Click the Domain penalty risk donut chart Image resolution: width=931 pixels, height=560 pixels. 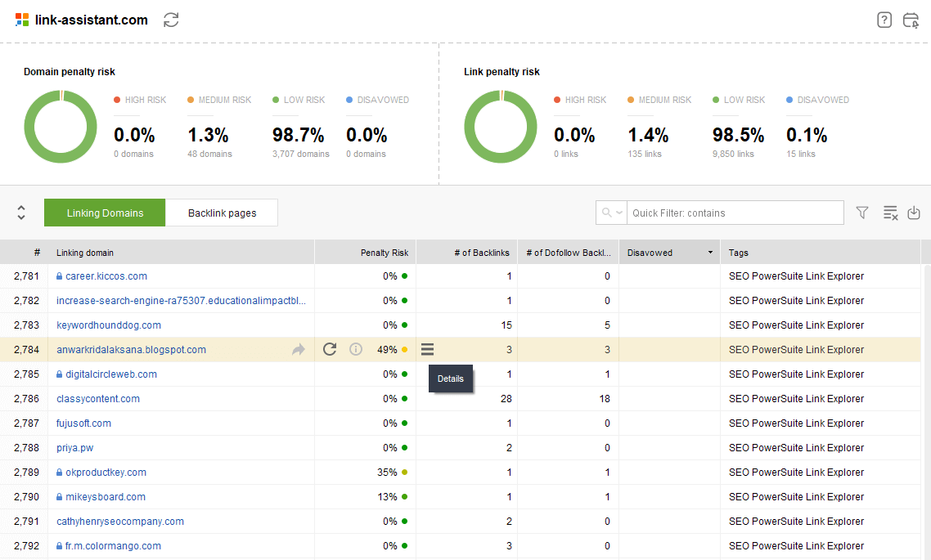61,127
